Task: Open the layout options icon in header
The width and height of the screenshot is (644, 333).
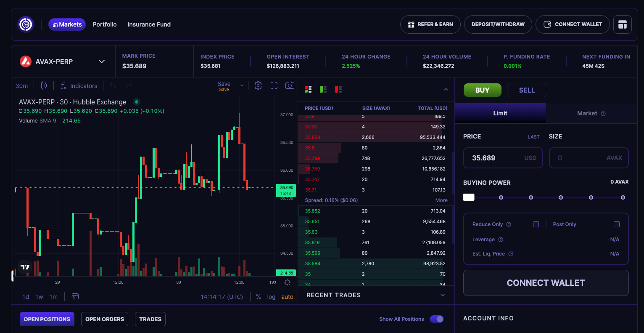Action: [x=623, y=24]
